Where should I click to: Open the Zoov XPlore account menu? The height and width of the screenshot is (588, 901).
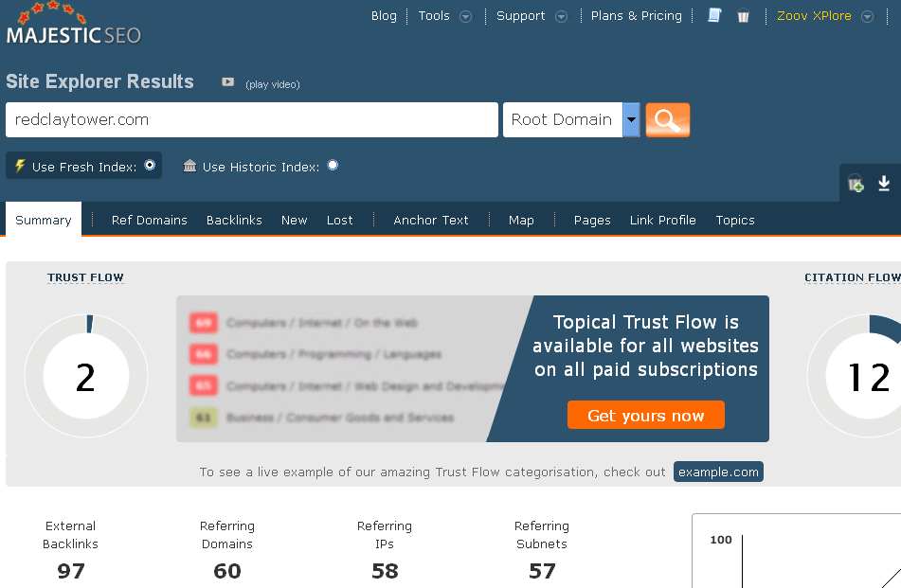click(814, 16)
